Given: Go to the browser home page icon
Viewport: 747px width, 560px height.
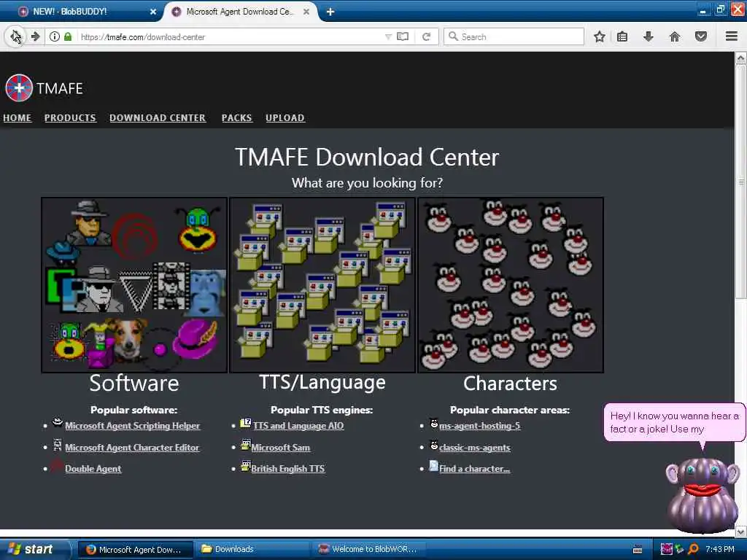Looking at the screenshot, I should coord(674,36).
